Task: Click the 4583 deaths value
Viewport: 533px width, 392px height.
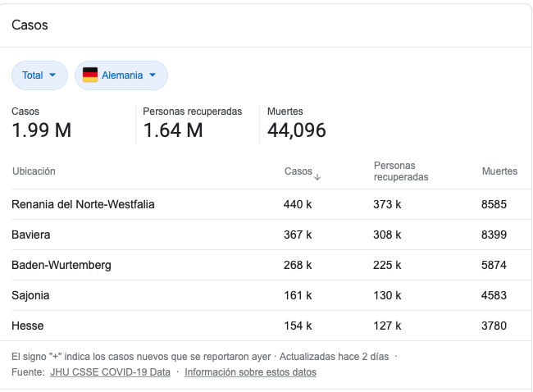Action: (494, 295)
